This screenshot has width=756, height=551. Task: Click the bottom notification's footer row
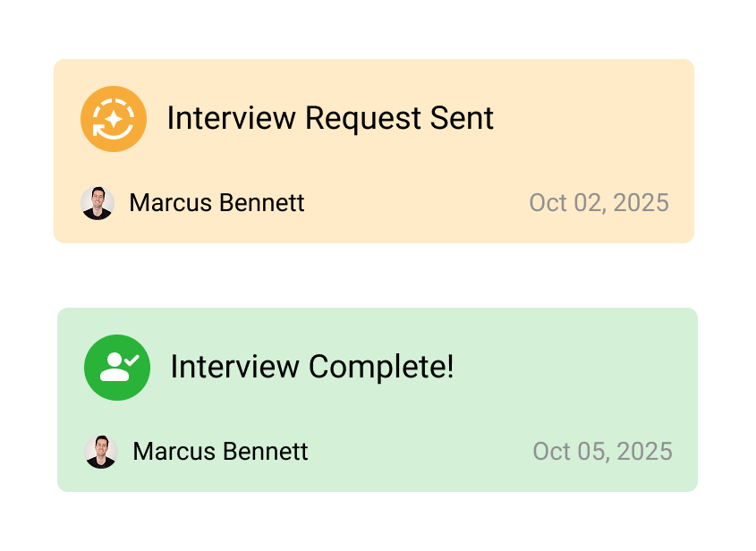376,452
